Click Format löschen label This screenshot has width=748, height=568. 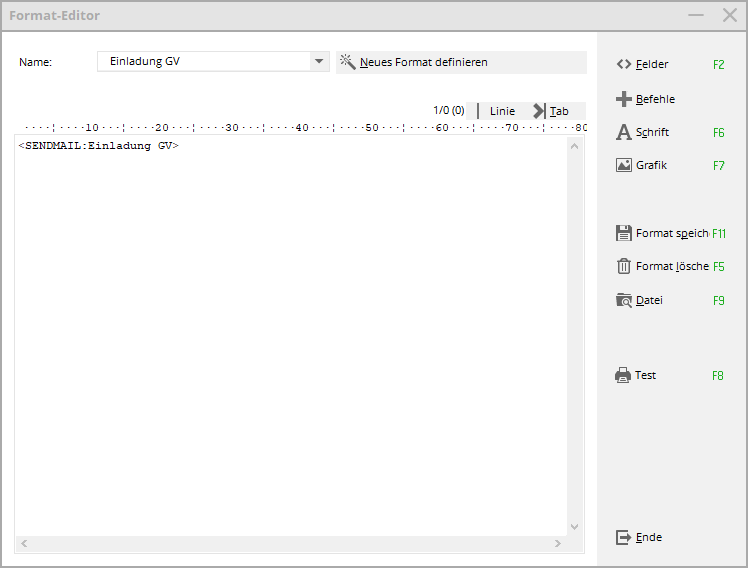pos(672,266)
